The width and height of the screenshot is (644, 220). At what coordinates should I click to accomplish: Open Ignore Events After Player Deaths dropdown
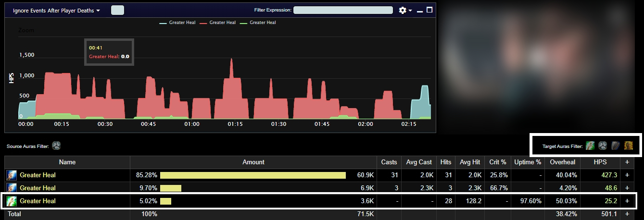tap(56, 10)
